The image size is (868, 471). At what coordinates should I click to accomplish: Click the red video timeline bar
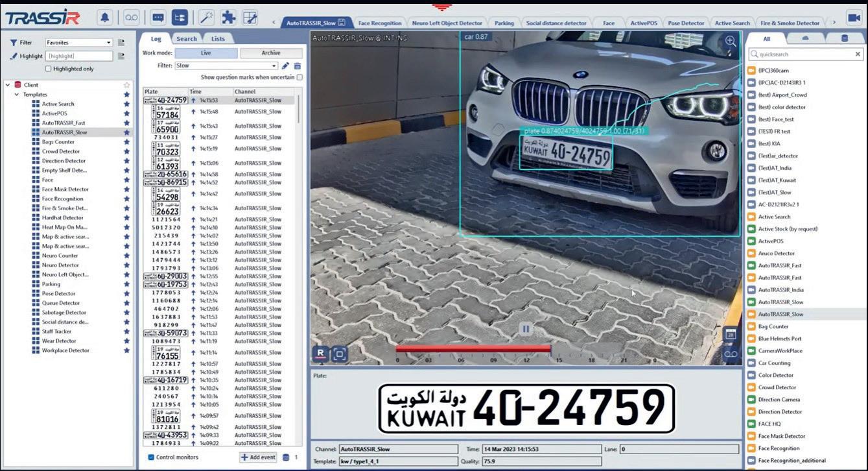(x=473, y=348)
